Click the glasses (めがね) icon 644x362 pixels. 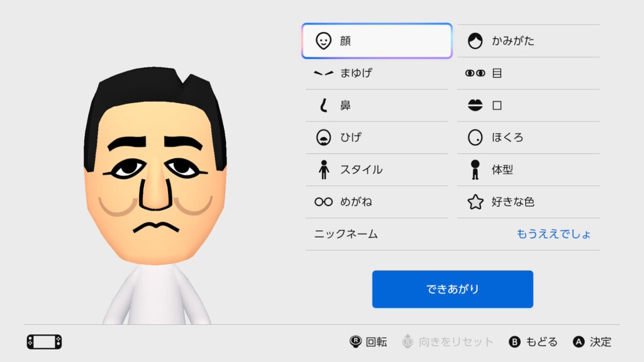[x=323, y=202]
